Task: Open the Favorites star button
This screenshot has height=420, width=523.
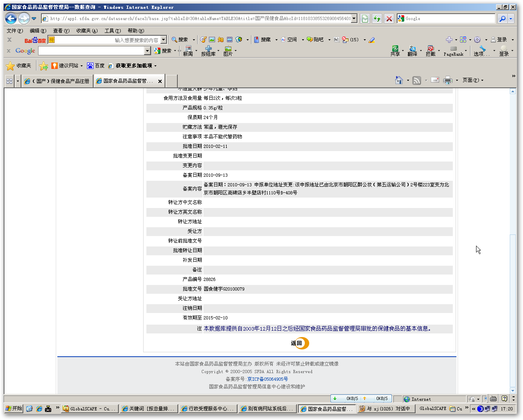Action: [x=18, y=66]
